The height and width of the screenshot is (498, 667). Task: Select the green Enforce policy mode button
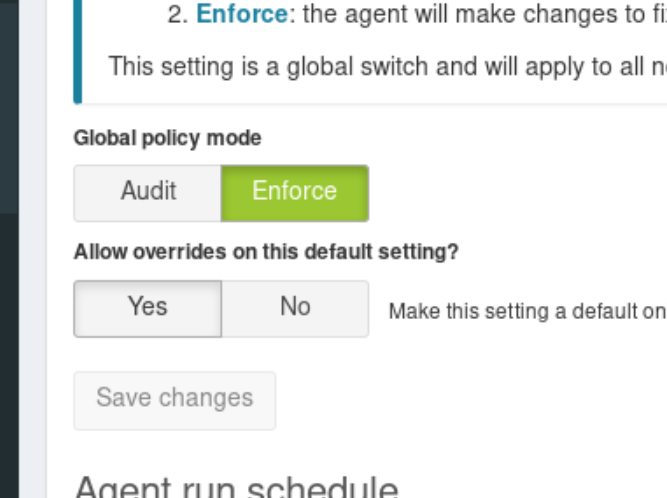click(x=295, y=193)
